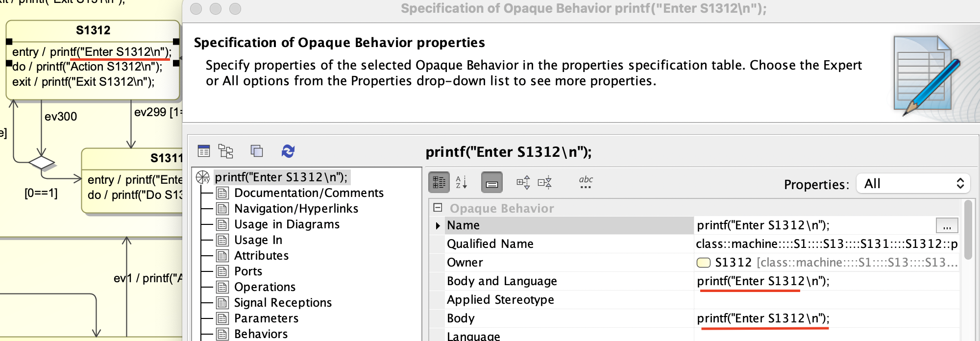Click the collapse all properties icon
The width and height of the screenshot is (980, 341).
tap(544, 182)
